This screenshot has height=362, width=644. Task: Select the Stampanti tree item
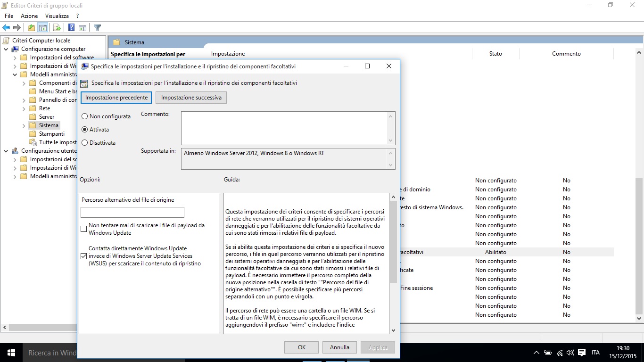(x=52, y=134)
